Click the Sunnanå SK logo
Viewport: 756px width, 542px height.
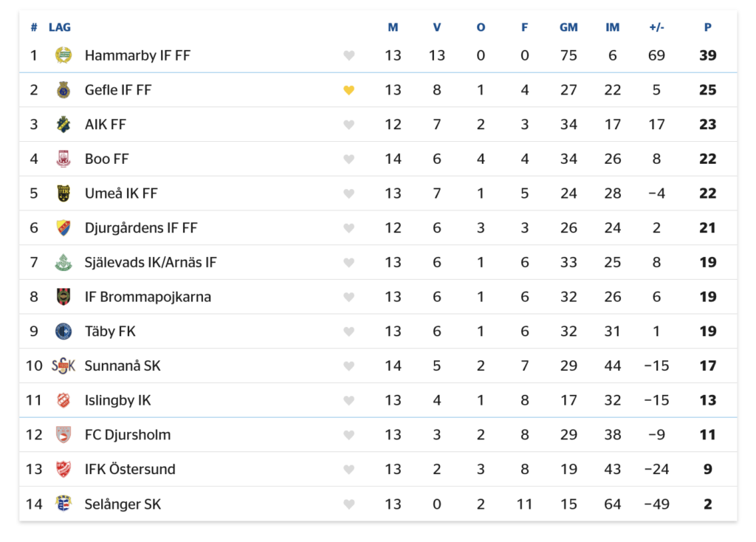tap(63, 366)
